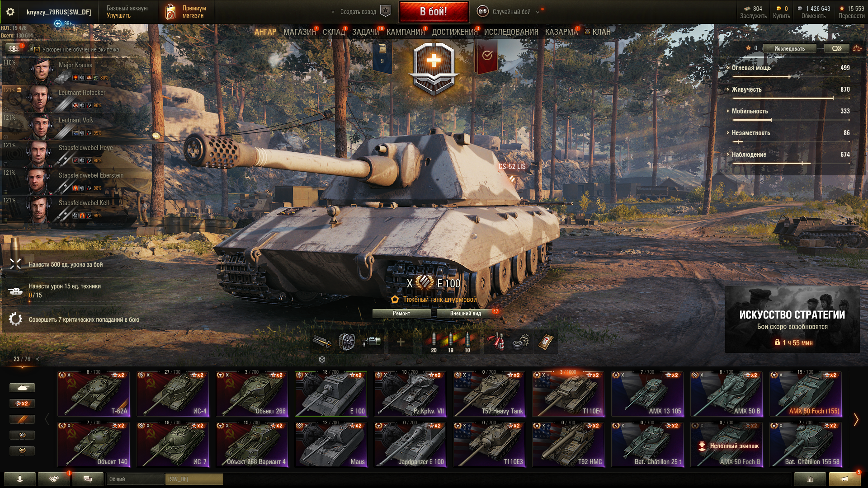
Task: Expand the create platoon dropdown arrow
Action: pos(333,12)
